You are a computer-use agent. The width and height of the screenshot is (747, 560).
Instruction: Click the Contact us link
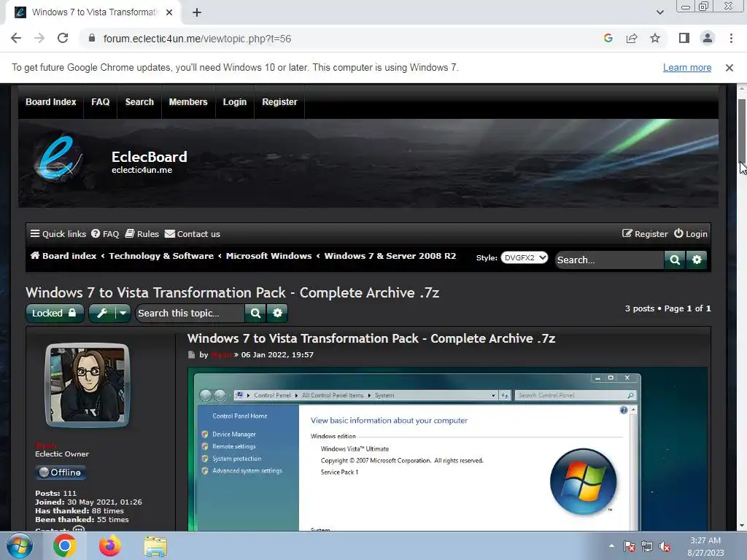[x=193, y=234]
